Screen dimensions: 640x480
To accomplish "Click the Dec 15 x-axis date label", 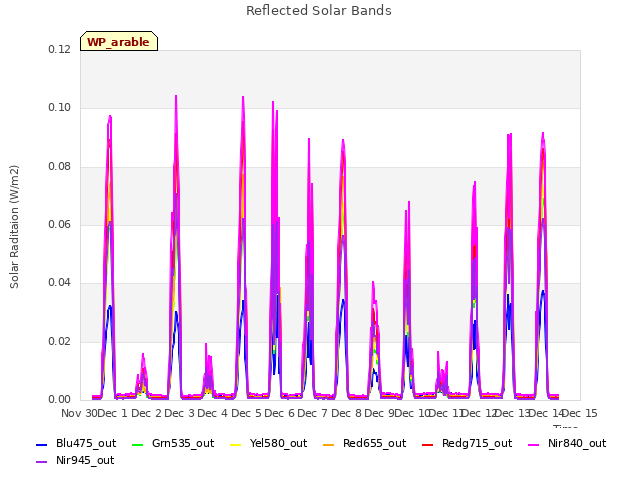I will (x=580, y=413).
